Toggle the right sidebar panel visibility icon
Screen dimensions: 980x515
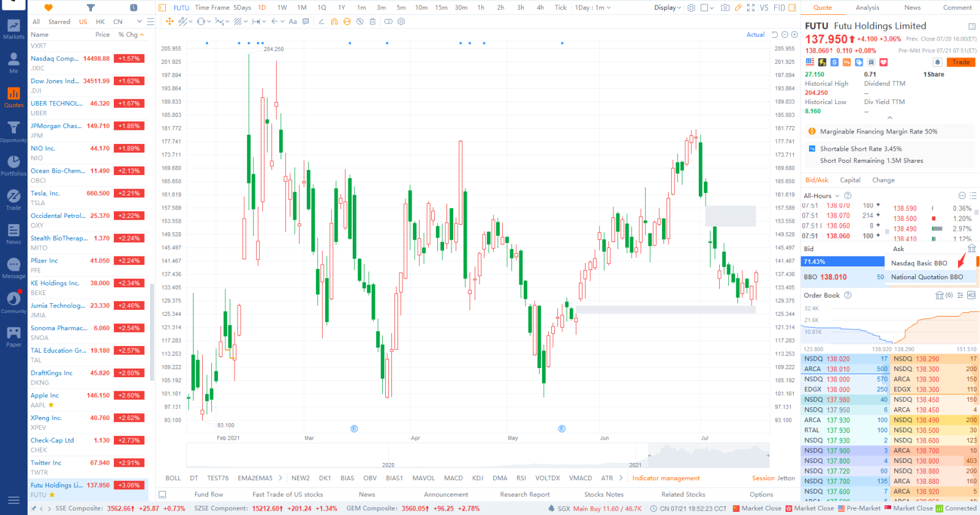792,8
